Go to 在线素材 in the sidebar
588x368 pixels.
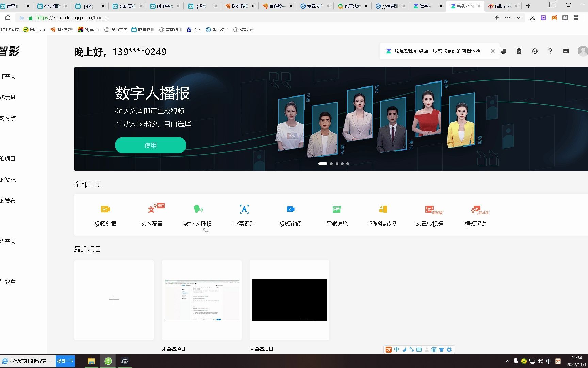pos(8,97)
